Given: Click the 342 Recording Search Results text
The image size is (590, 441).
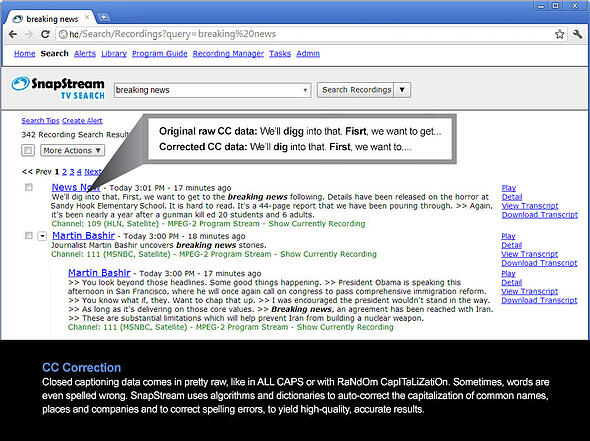Looking at the screenshot, I should click(x=76, y=134).
